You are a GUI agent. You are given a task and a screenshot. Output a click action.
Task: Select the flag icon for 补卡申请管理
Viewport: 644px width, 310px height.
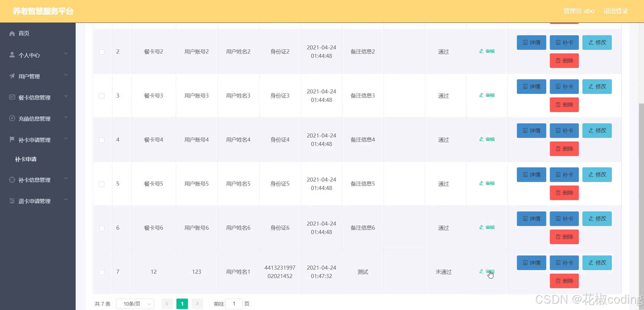click(12, 140)
